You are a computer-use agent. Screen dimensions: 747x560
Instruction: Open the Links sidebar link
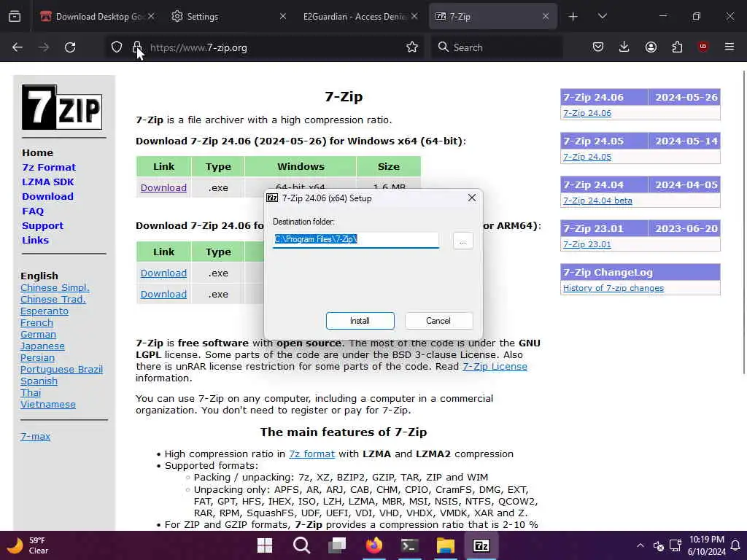coord(35,240)
